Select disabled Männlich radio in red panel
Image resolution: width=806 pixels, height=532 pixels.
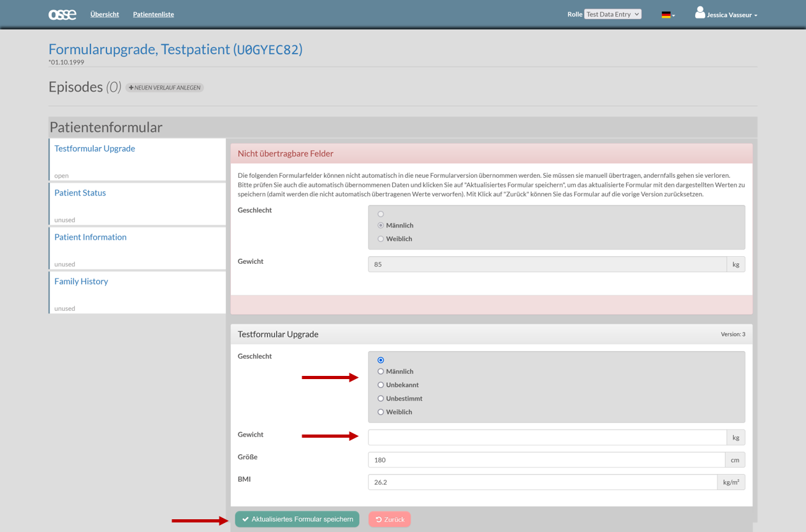tap(381, 226)
